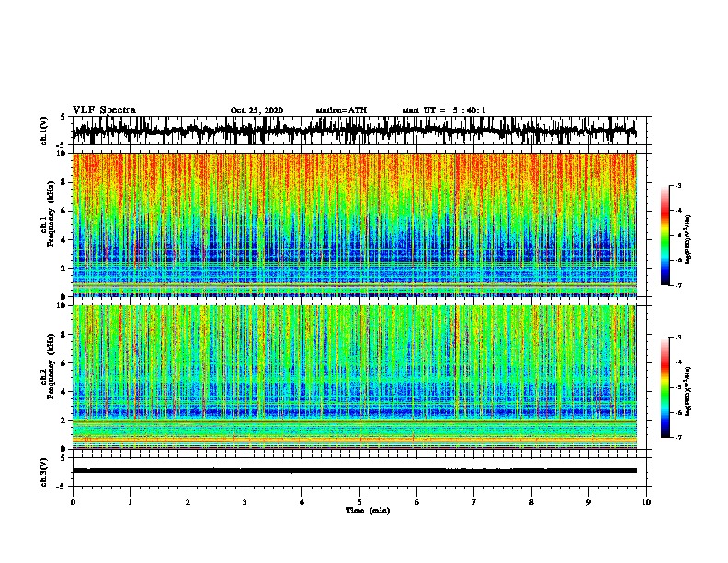This screenshot has height=563, width=728.
Task: Click the 5 tick on ch.1(V) axis
Action: 64,117
